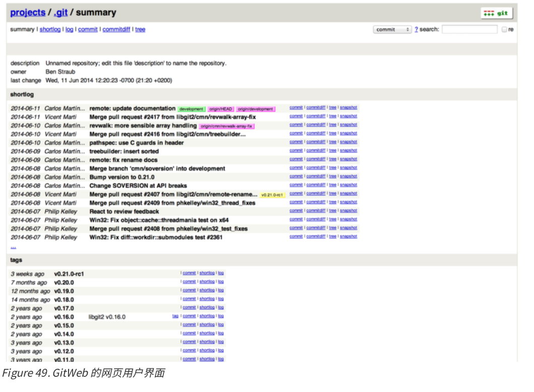
Task: Click log link for tag v0.17.0
Action: [x=221, y=307]
